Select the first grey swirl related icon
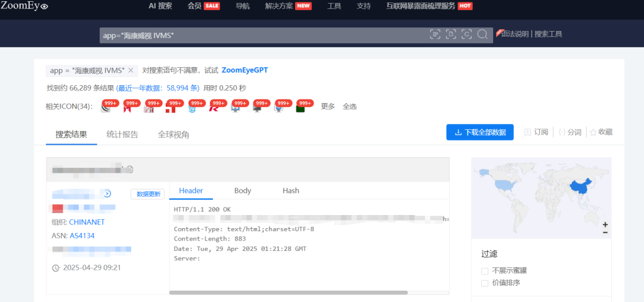Image resolution: width=644 pixels, height=302 pixels. [106, 108]
